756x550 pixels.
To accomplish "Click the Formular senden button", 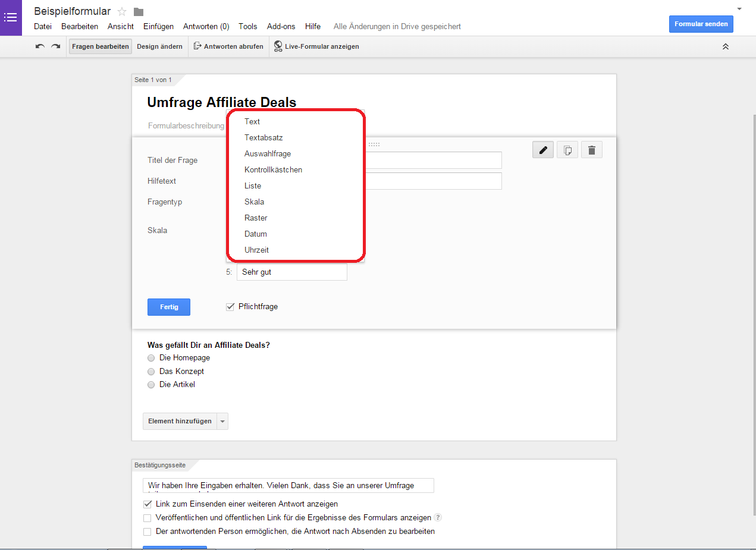I will (x=701, y=24).
